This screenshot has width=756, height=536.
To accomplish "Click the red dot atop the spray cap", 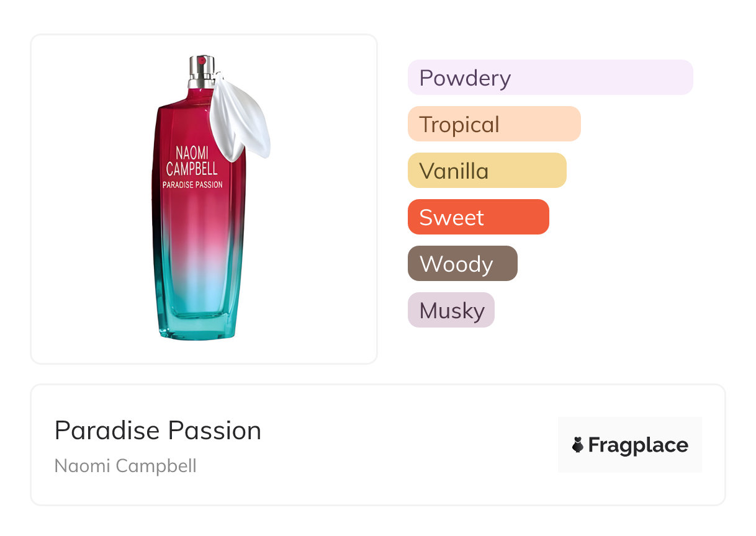I will [200, 60].
